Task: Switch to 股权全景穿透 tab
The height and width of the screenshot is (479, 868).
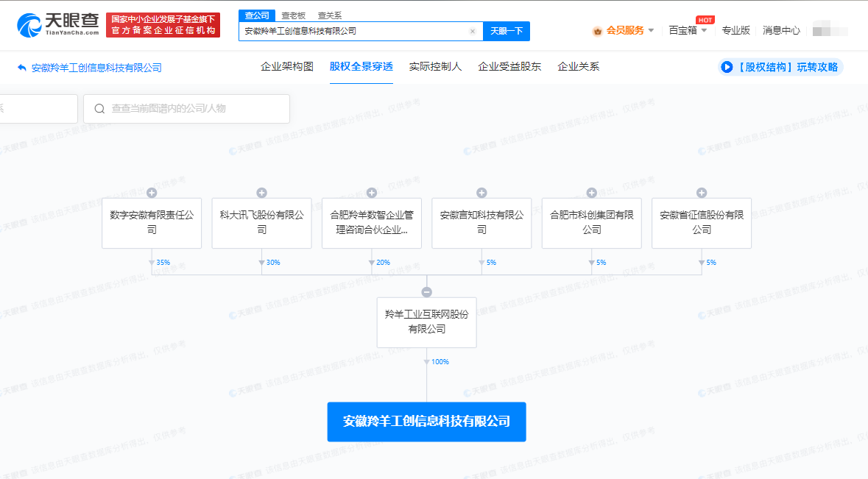Action: (361, 67)
